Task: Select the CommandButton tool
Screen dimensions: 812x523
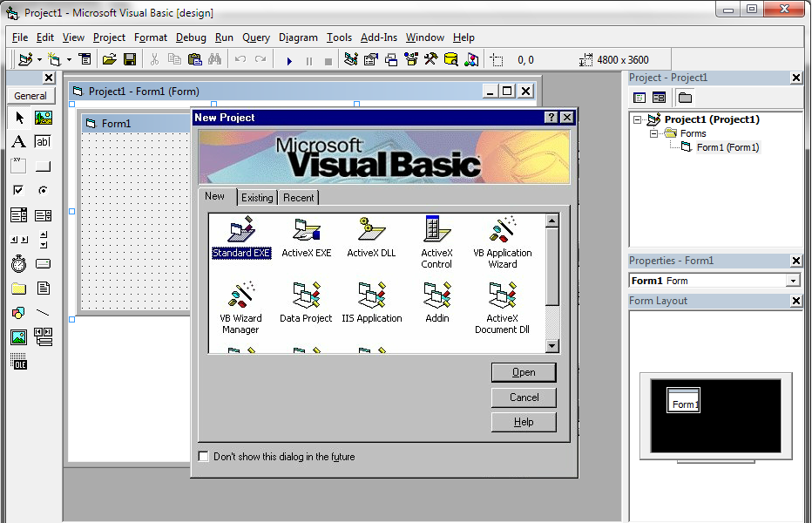Action: pyautogui.click(x=42, y=166)
